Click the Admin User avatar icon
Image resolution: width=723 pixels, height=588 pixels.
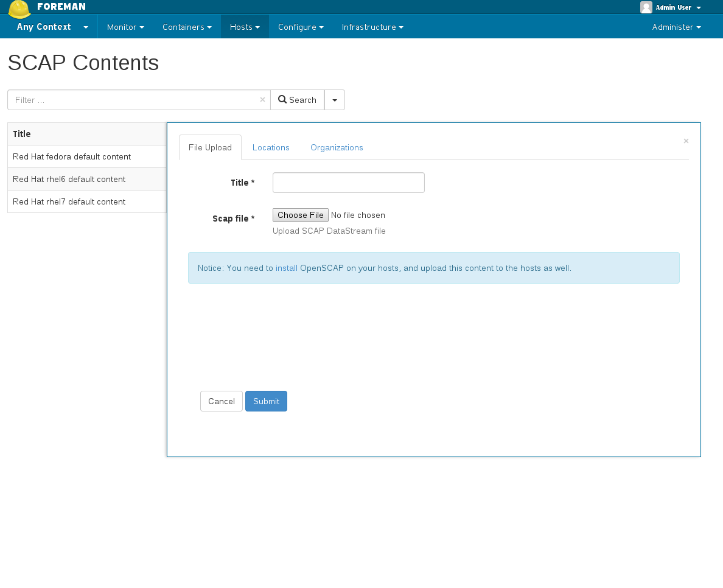(x=646, y=7)
